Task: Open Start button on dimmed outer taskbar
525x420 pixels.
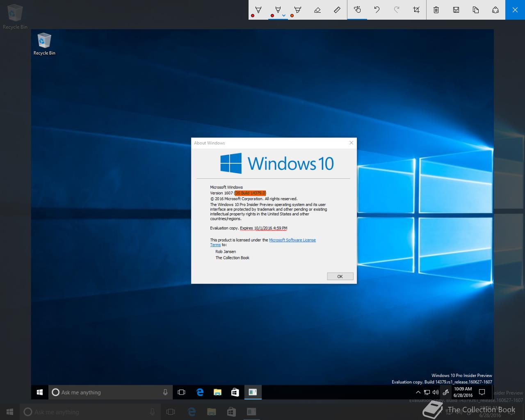Action: coord(10,412)
